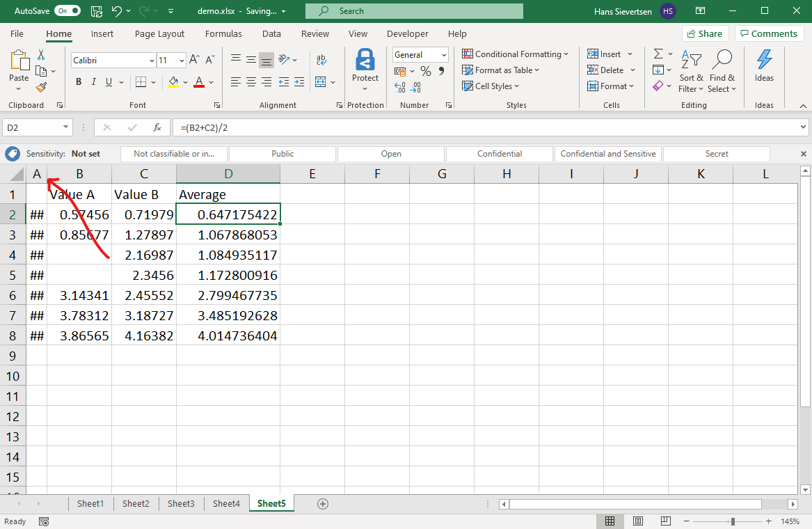Click the Format Painter icon
This screenshot has height=529, width=812.
pyautogui.click(x=42, y=87)
